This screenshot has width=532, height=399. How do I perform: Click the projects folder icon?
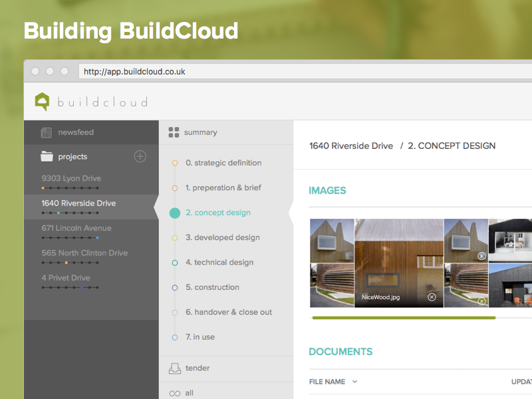pyautogui.click(x=47, y=156)
